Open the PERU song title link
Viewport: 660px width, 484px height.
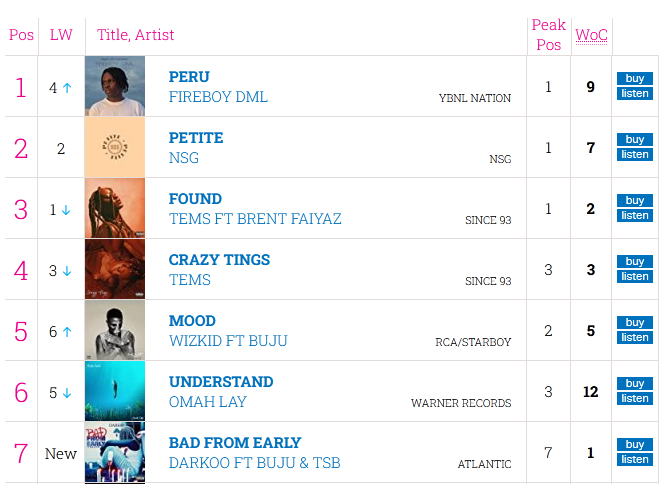(x=189, y=77)
